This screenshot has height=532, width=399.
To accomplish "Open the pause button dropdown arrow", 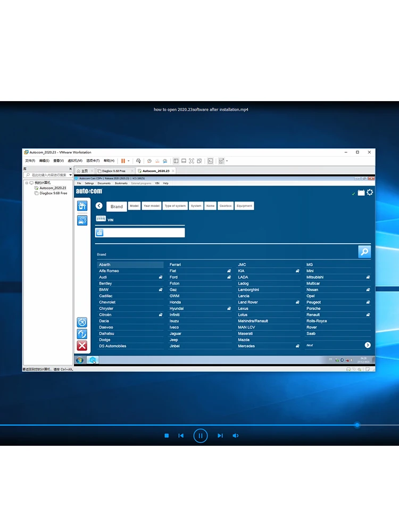I will [x=129, y=161].
